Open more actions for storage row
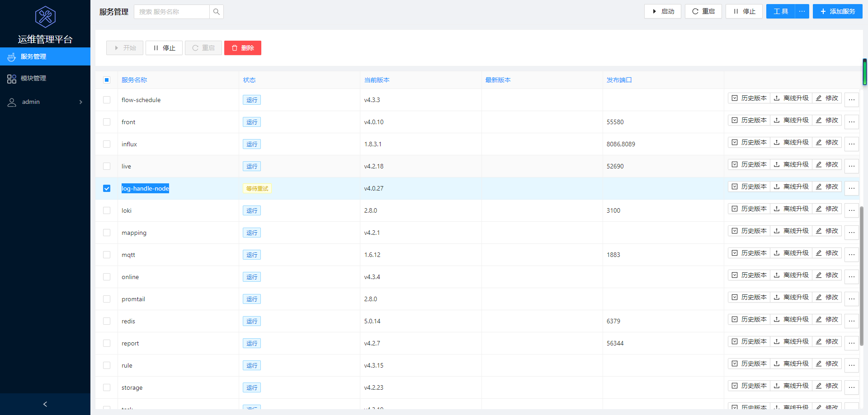Viewport: 868px width, 415px height. coord(852,387)
